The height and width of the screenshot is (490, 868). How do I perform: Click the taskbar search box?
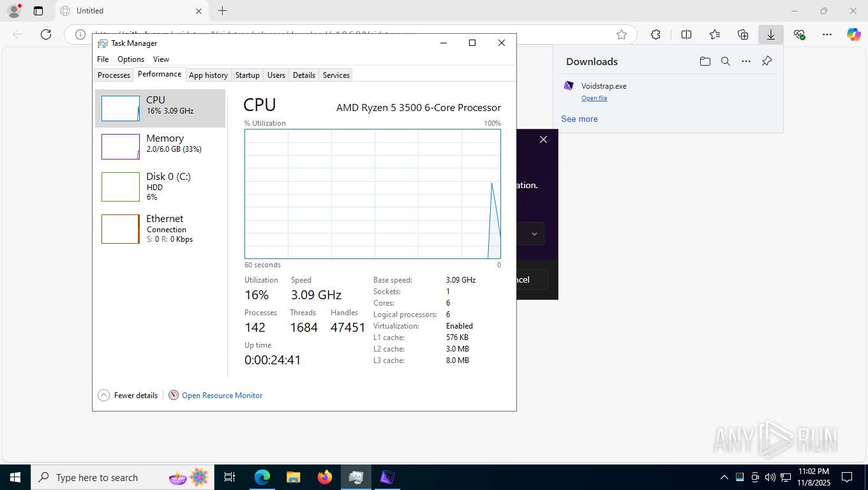click(x=123, y=477)
